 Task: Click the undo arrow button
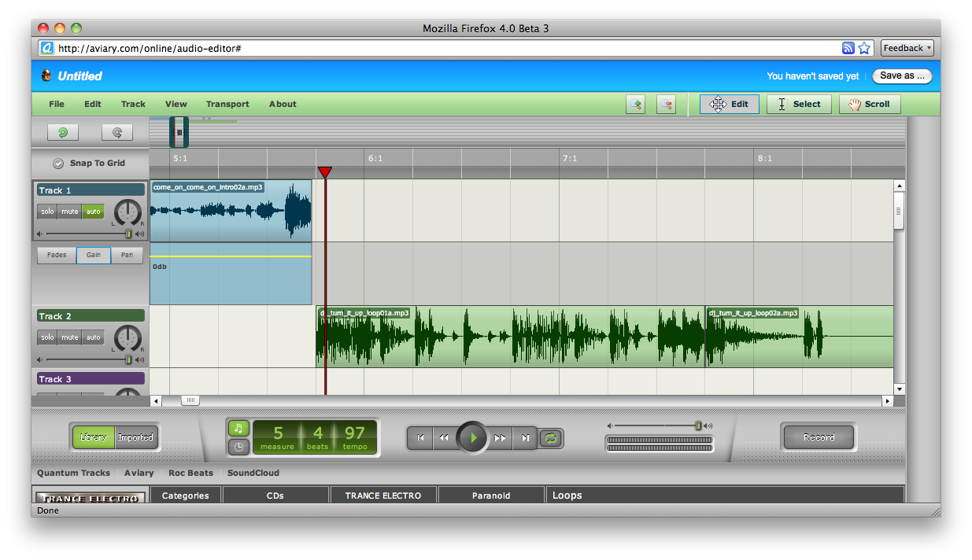click(63, 133)
